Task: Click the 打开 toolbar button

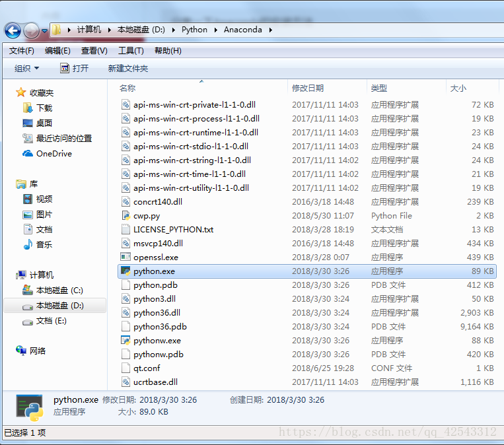Action: pos(74,69)
